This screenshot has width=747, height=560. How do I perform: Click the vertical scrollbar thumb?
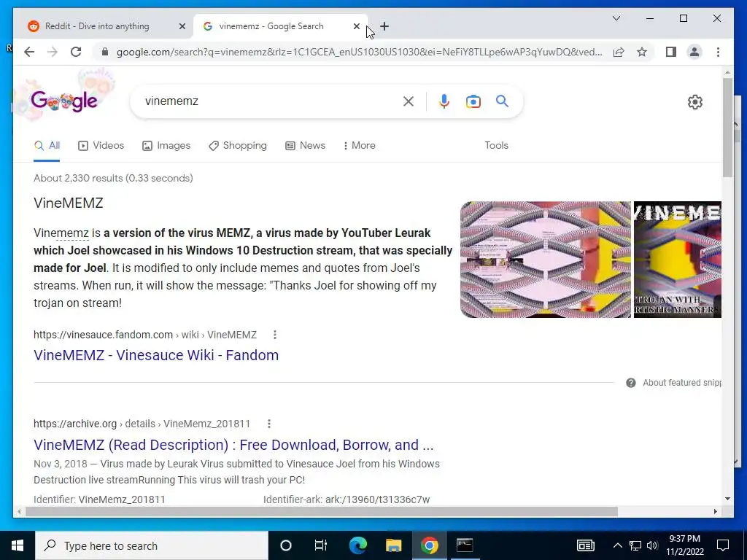(x=727, y=128)
